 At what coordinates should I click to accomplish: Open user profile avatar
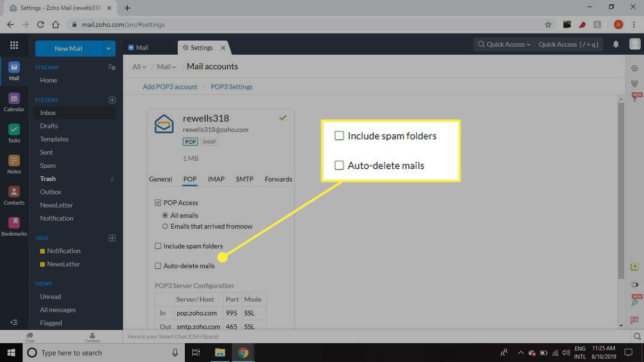pos(635,44)
